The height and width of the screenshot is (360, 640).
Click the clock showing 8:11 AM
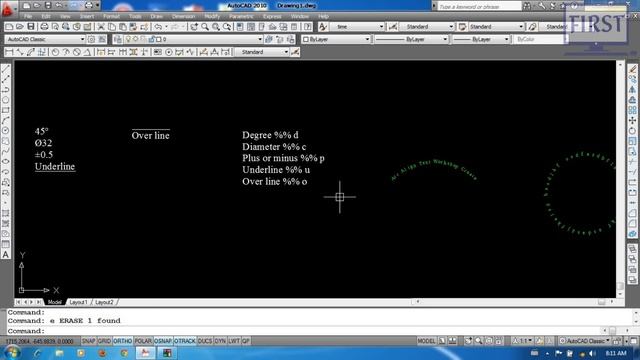tap(616, 353)
